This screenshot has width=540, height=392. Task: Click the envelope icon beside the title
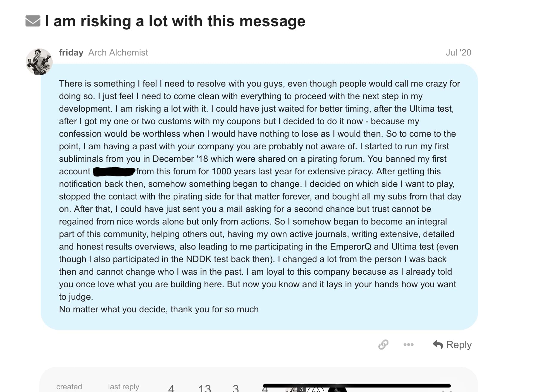click(33, 21)
